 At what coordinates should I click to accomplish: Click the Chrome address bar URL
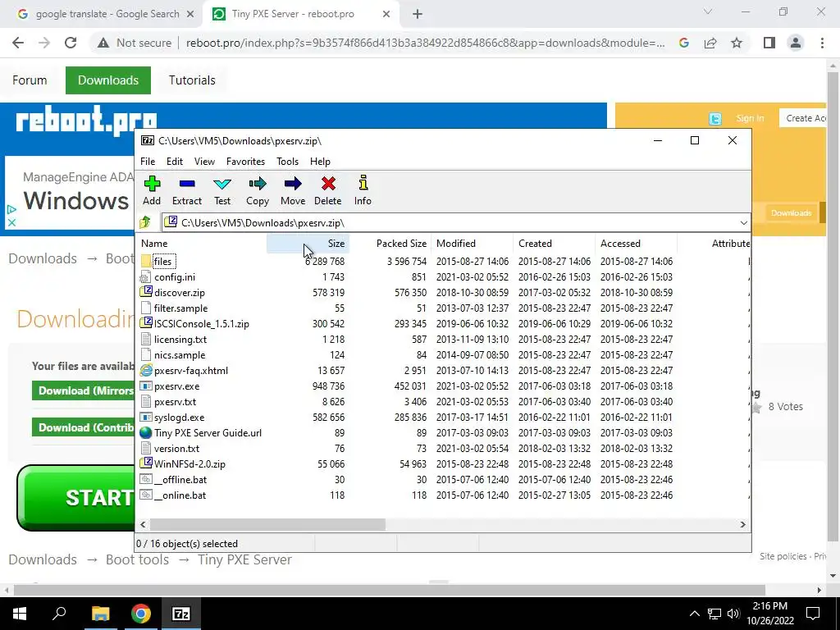pyautogui.click(x=426, y=43)
